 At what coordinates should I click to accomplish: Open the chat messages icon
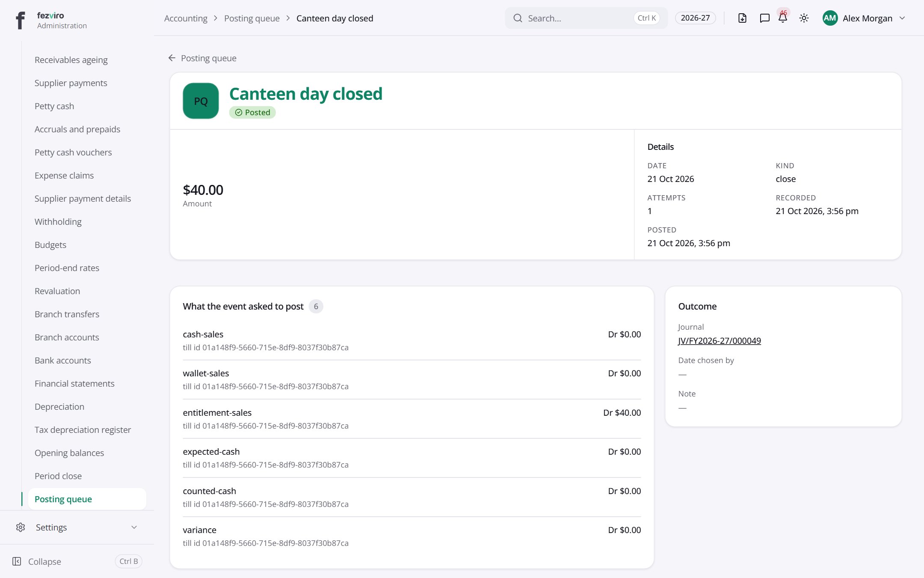(764, 18)
